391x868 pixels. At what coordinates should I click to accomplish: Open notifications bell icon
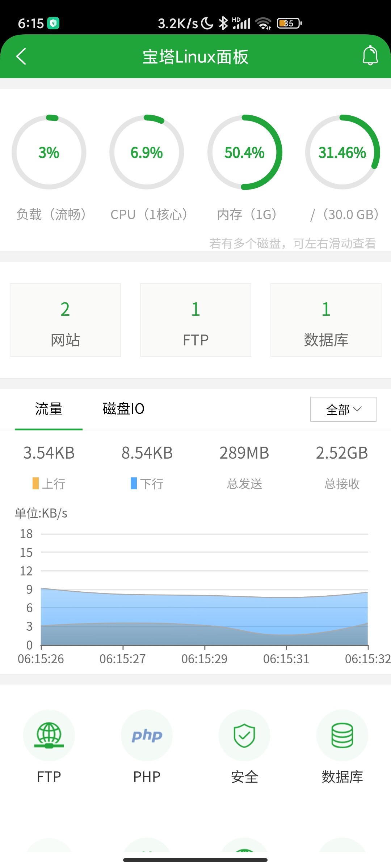pos(370,56)
